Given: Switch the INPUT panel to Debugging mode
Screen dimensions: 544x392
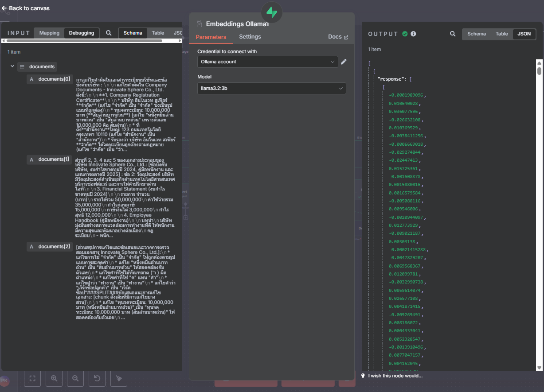Looking at the screenshot, I should [82, 33].
